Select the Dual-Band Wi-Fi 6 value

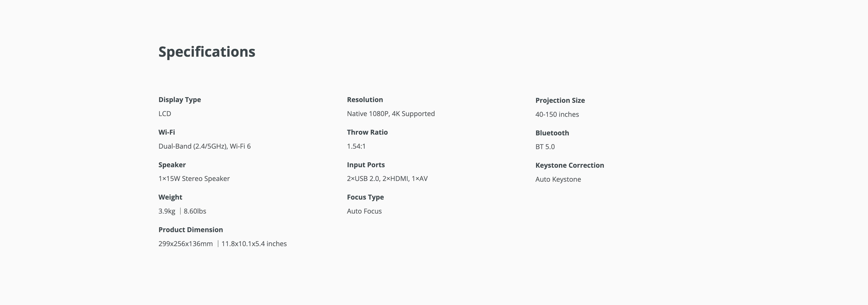click(204, 146)
